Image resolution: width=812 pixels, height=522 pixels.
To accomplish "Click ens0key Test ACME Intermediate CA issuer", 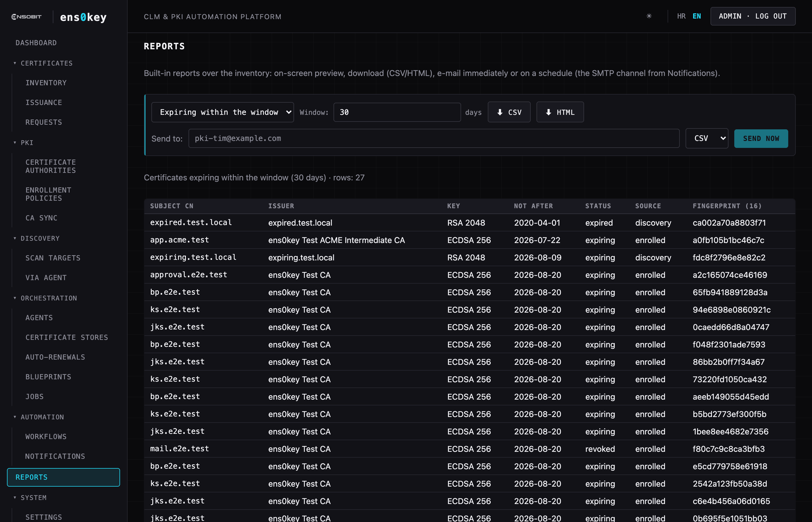I will 336,240.
